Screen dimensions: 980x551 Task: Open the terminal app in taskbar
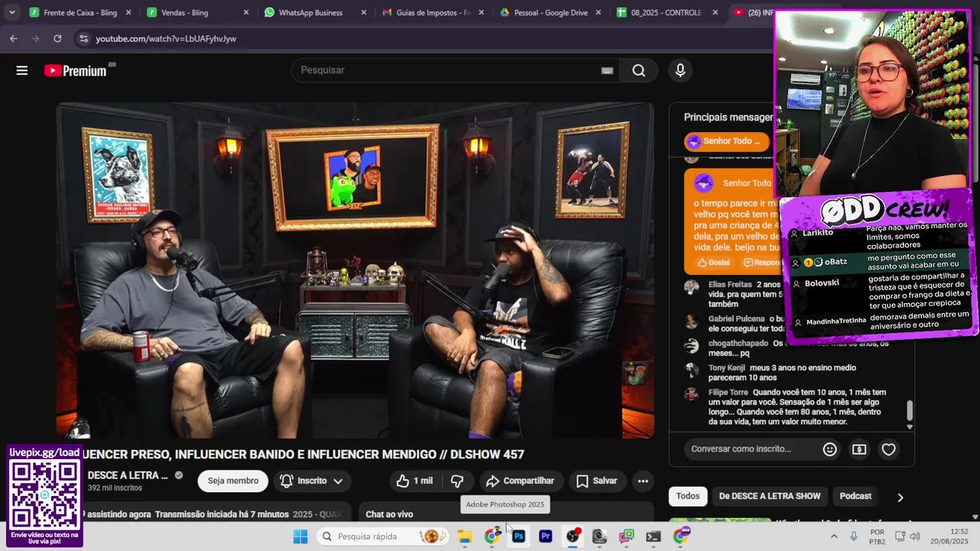click(x=653, y=536)
